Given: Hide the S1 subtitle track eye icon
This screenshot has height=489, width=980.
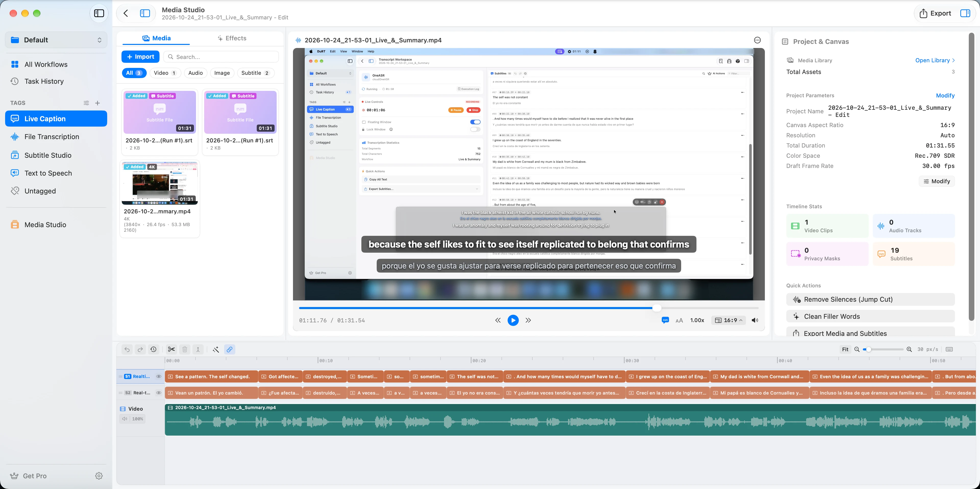Looking at the screenshot, I should click(x=159, y=376).
